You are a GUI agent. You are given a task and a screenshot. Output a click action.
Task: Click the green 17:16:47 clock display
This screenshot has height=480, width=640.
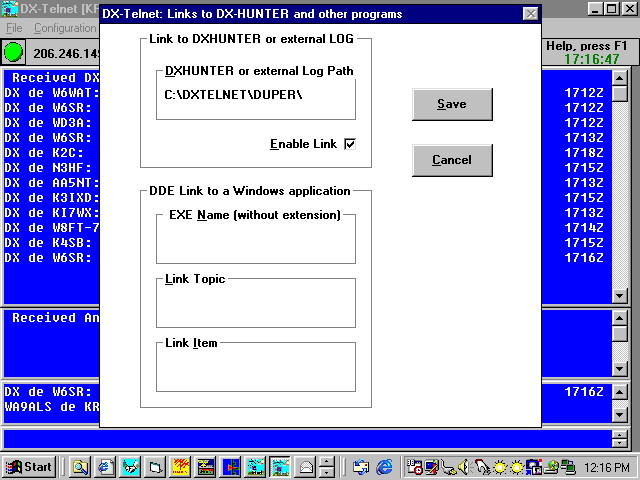pos(591,59)
